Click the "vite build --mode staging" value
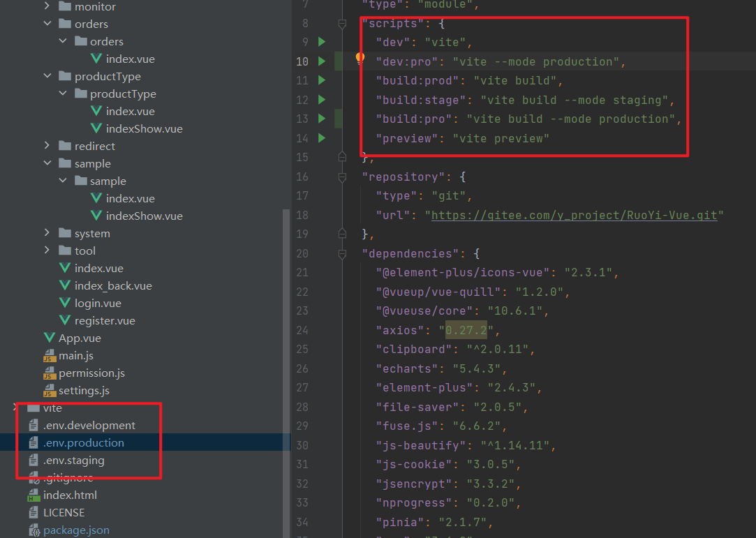The image size is (756, 538). (x=575, y=100)
